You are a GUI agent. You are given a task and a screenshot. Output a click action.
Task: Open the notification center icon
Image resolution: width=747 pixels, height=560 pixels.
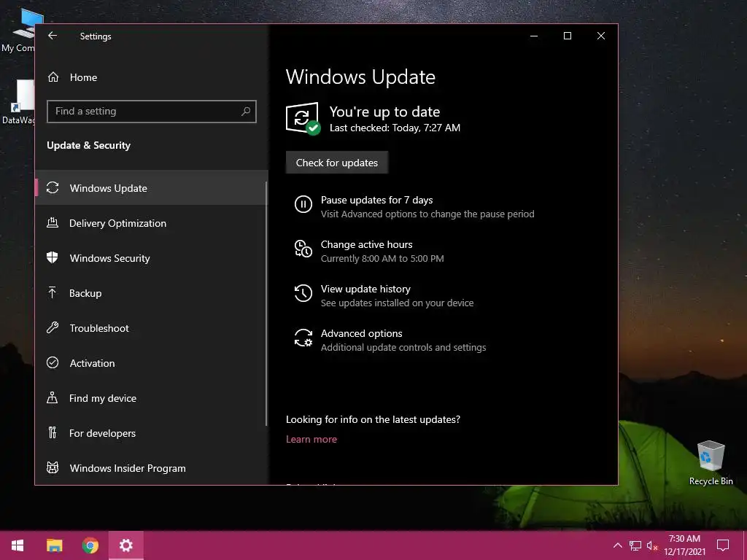point(723,545)
